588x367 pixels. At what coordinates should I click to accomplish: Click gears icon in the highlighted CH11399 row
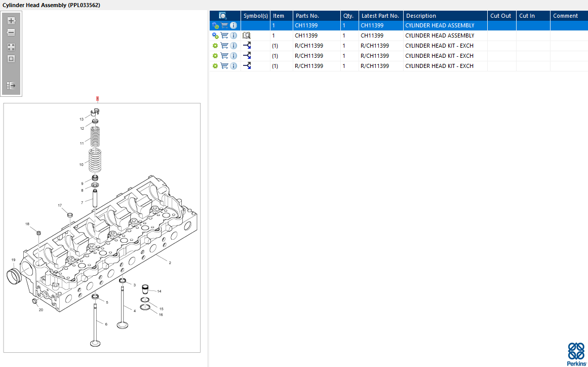[x=215, y=25]
